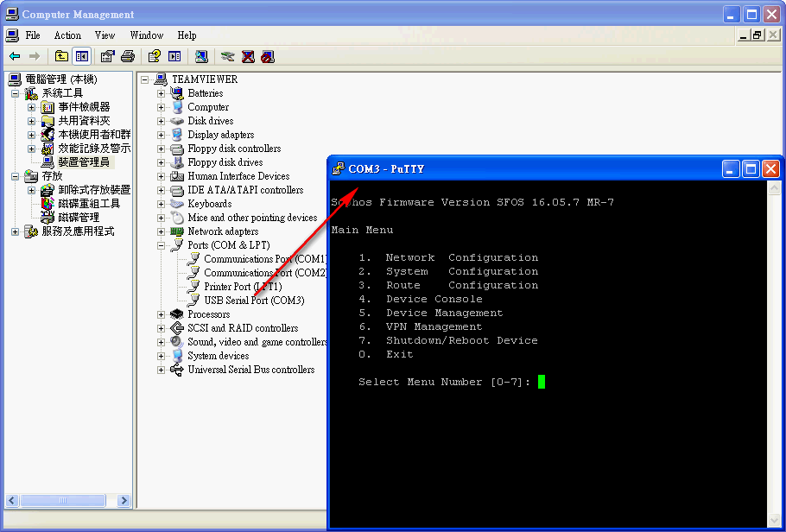Click the Sound, video and game controllers icon
This screenshot has width=786, height=532.
point(176,342)
